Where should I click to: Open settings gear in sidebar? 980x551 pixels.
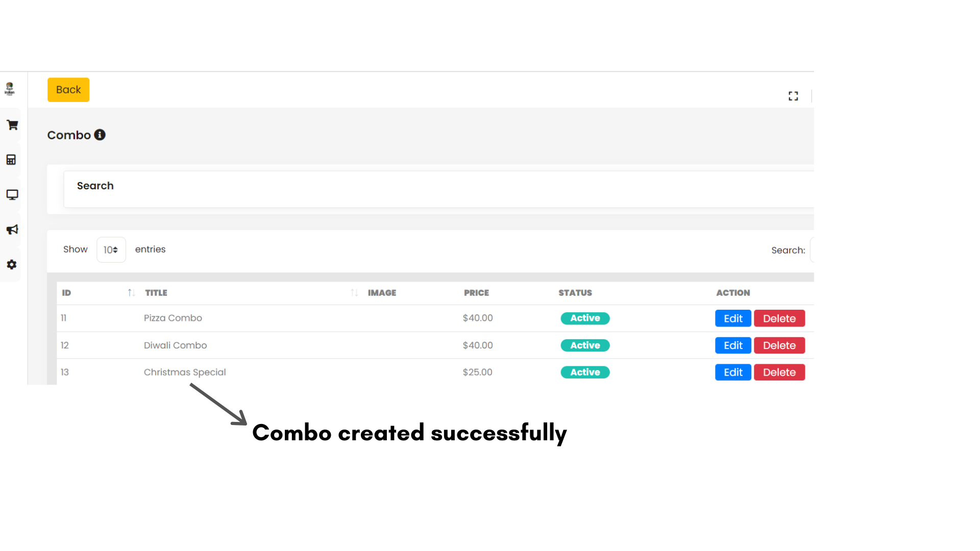coord(12,264)
